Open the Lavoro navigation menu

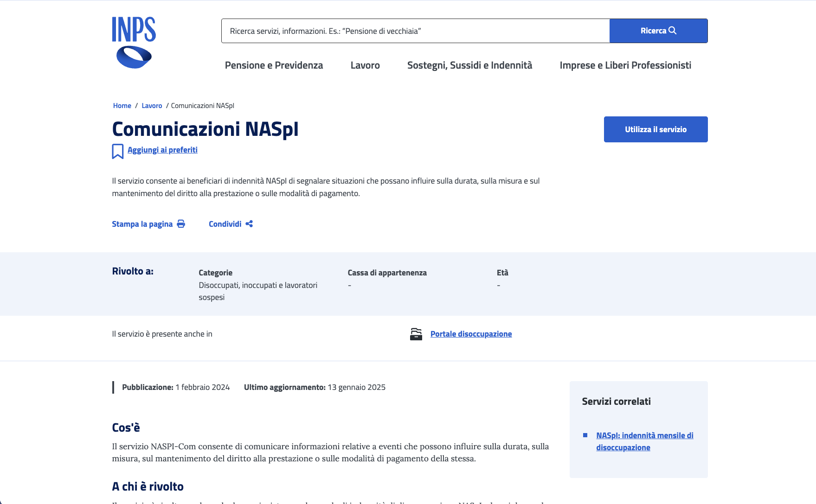(365, 65)
